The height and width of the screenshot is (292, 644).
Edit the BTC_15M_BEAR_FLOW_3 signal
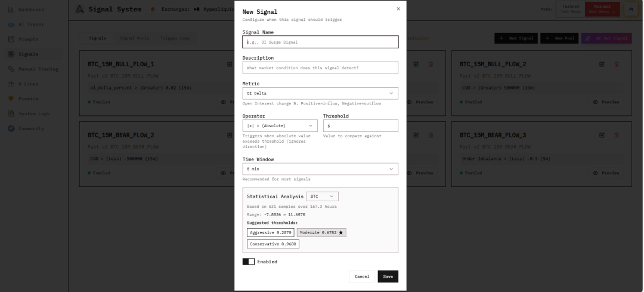pyautogui.click(x=602, y=135)
